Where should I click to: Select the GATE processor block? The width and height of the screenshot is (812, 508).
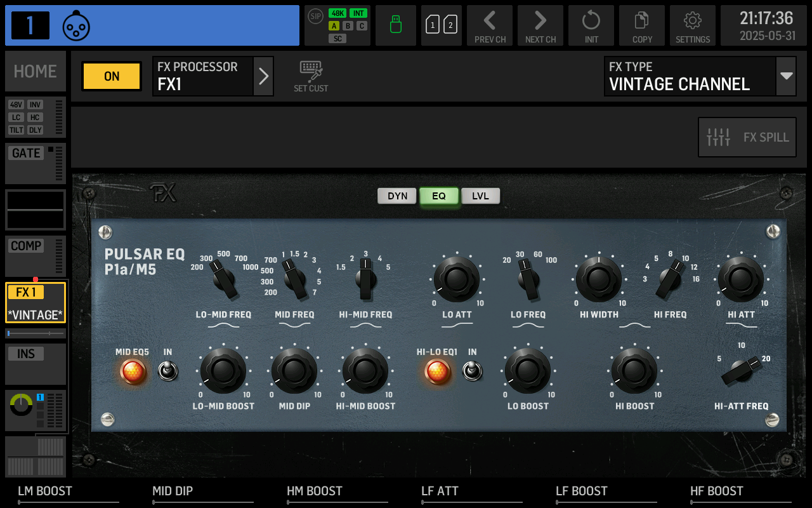[x=35, y=163]
